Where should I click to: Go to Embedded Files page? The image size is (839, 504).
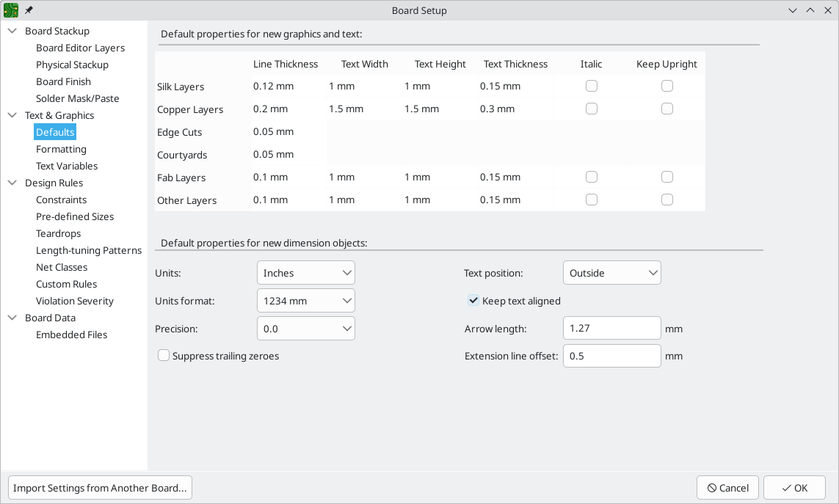point(71,335)
